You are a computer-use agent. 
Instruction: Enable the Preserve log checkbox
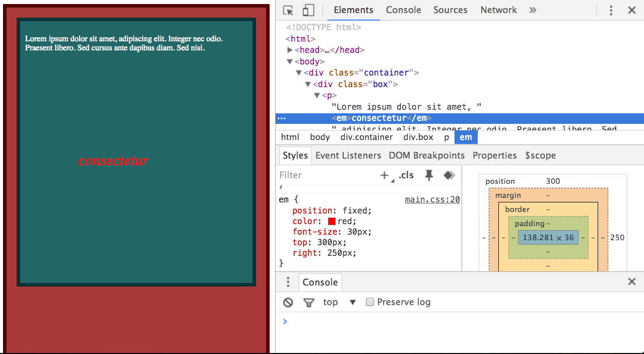pyautogui.click(x=370, y=302)
